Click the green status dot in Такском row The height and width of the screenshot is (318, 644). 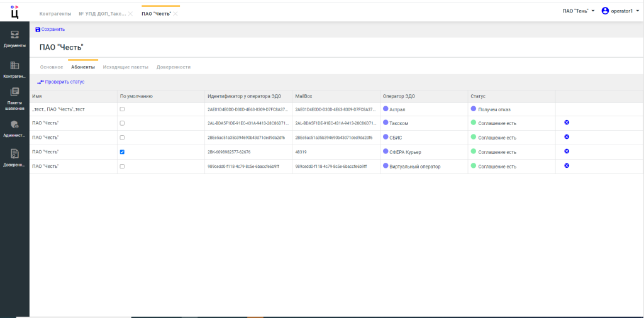click(474, 123)
